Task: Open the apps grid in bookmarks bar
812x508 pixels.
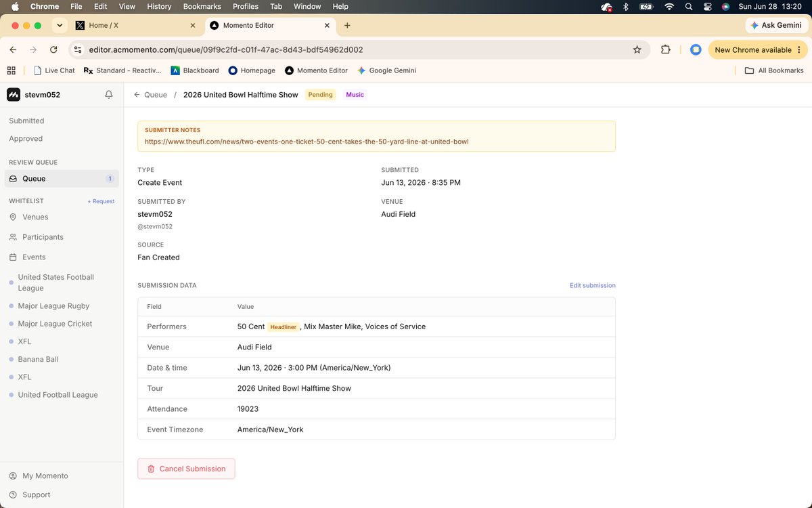Action: click(x=11, y=70)
